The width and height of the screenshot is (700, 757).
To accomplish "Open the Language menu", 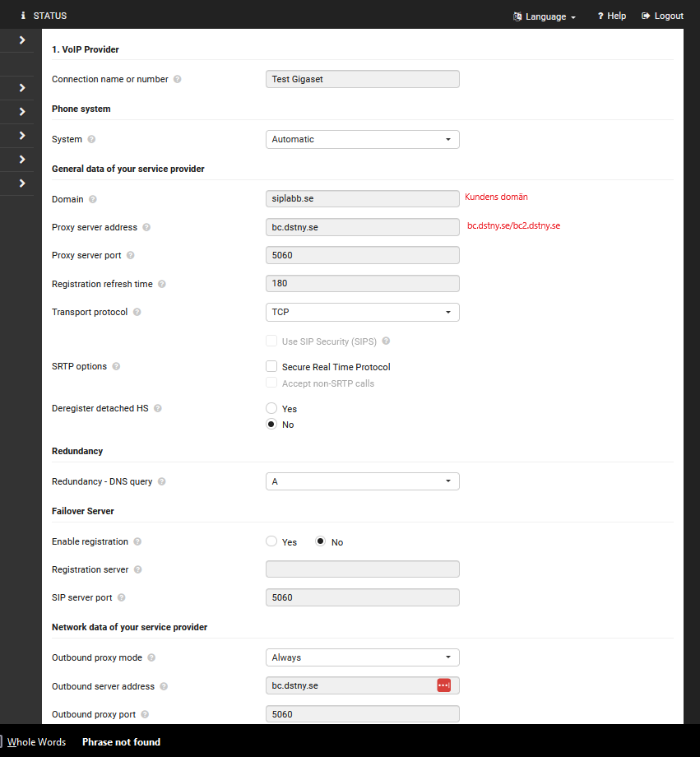I will tap(545, 16).
